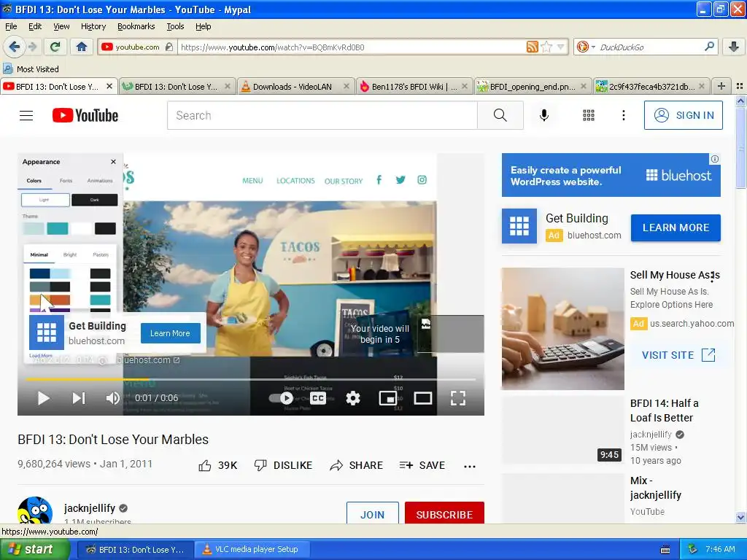Click the YouTube search input field
747x560 pixels.
point(322,115)
